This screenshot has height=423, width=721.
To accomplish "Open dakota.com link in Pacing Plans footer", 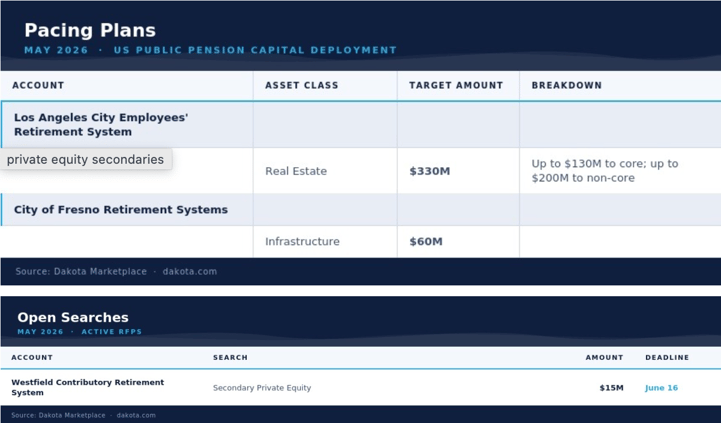I will tap(189, 271).
